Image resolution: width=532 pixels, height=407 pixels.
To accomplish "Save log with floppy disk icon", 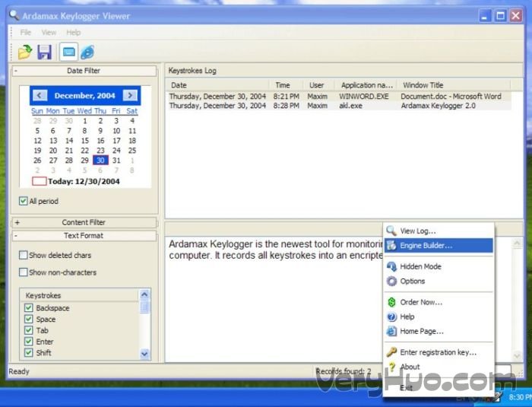I will (x=44, y=52).
